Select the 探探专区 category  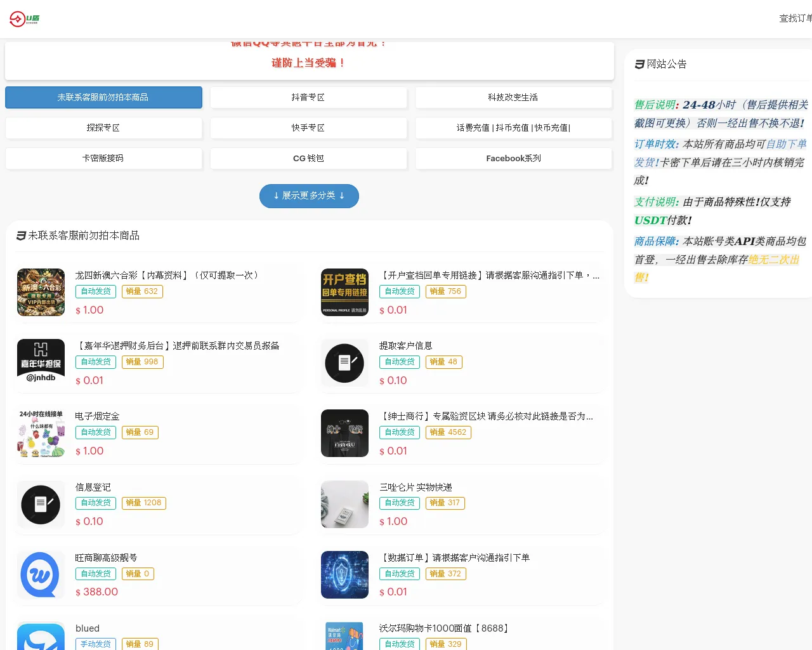click(103, 128)
